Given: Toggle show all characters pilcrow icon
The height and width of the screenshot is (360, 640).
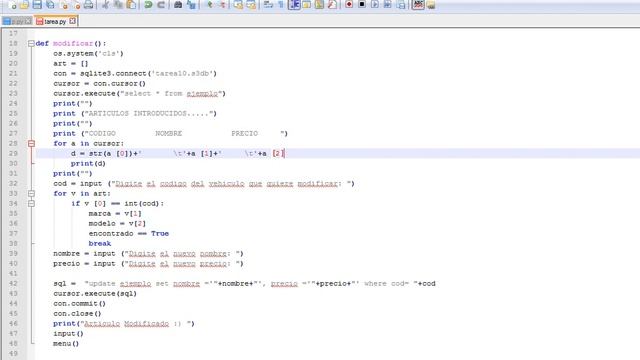Looking at the screenshot, I should click(281, 5).
